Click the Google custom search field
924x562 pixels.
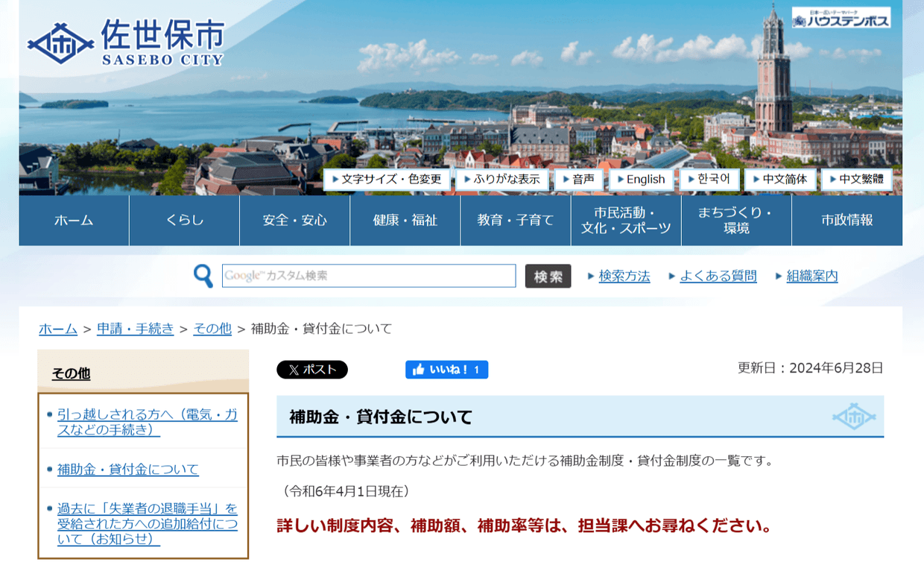[369, 276]
